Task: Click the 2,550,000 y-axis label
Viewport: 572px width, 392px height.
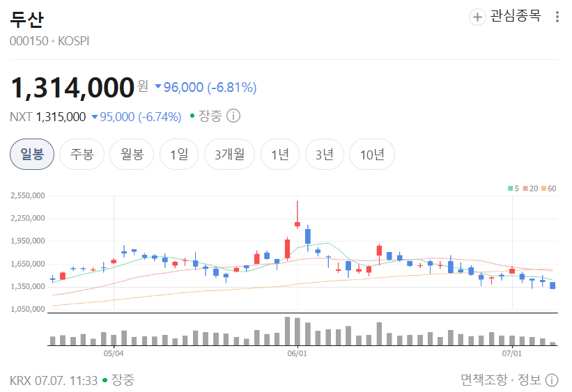Action: [x=28, y=196]
